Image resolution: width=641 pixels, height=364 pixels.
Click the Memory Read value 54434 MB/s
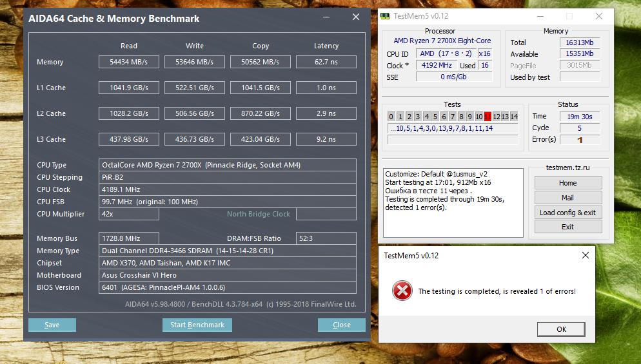pyautogui.click(x=129, y=62)
